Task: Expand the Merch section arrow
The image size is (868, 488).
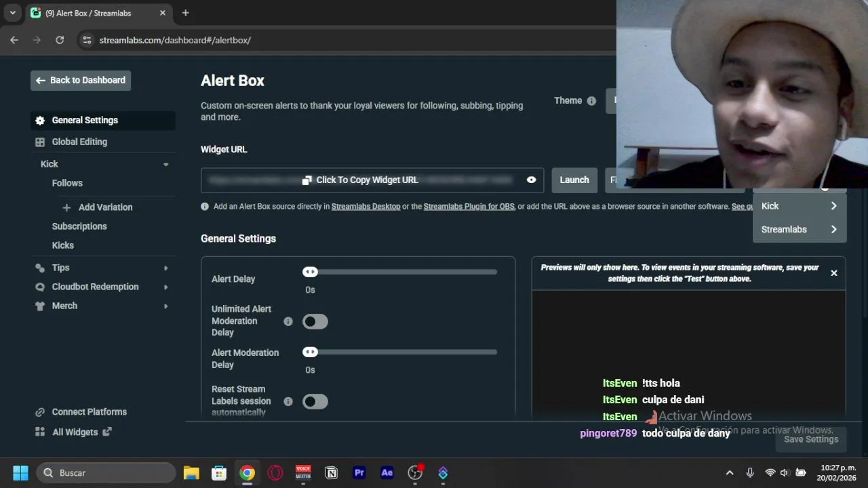Action: [x=165, y=306]
